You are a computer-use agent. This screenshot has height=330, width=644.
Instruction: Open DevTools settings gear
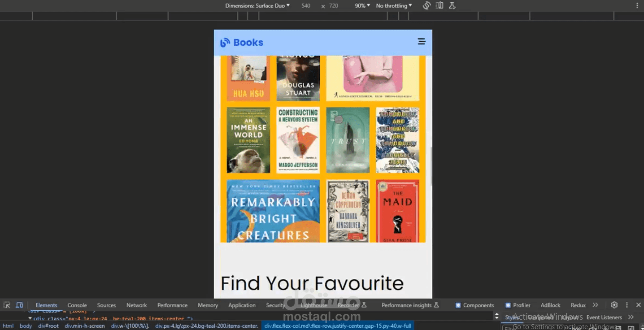pos(614,305)
